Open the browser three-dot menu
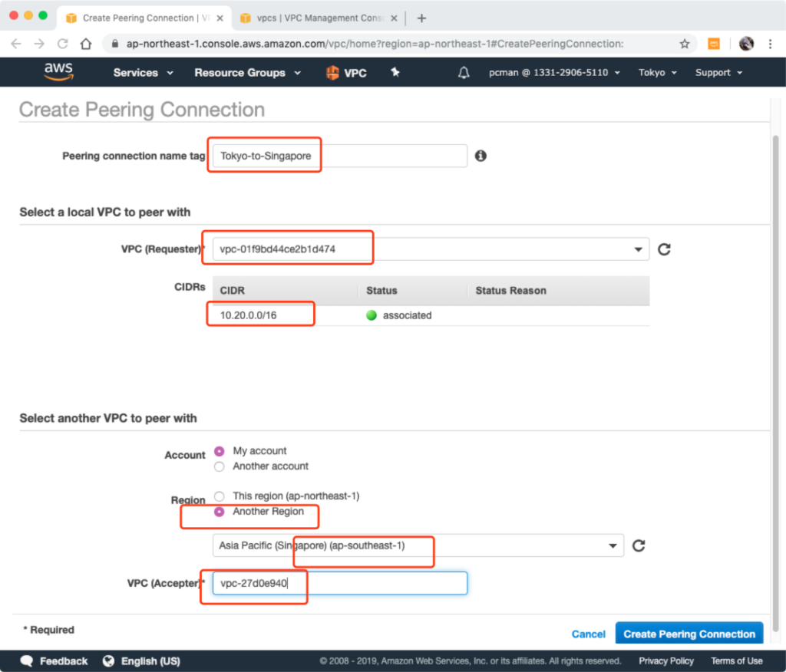786x672 pixels. pyautogui.click(x=771, y=44)
